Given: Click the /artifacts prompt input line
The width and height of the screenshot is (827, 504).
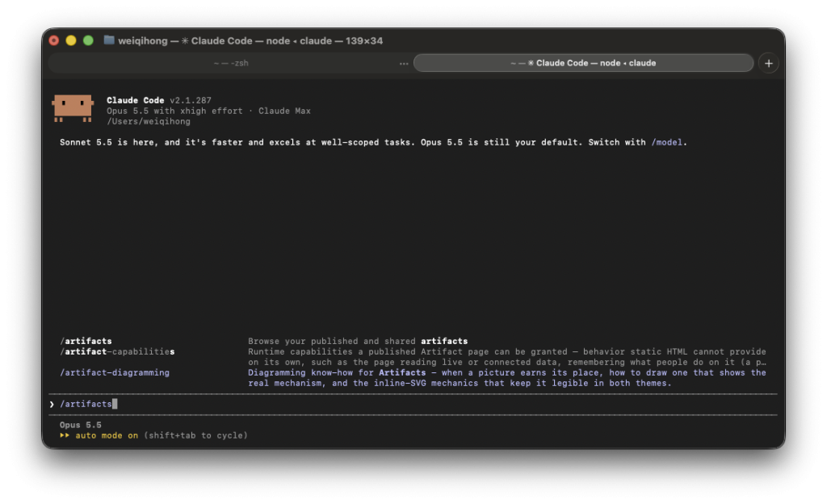Looking at the screenshot, I should coord(413,405).
